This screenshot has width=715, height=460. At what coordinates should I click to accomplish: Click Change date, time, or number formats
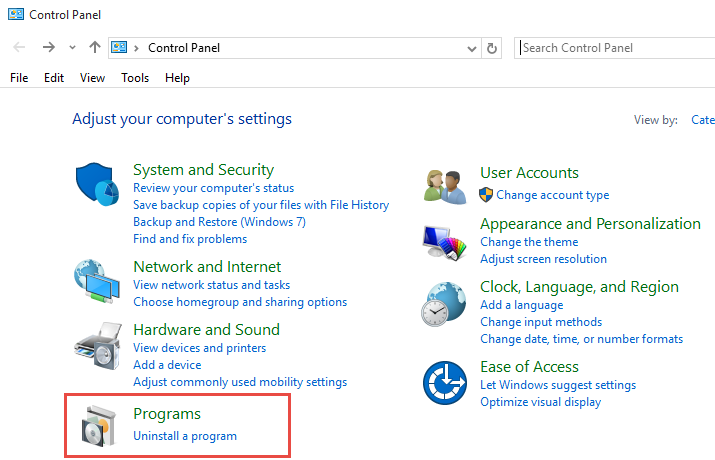(581, 339)
